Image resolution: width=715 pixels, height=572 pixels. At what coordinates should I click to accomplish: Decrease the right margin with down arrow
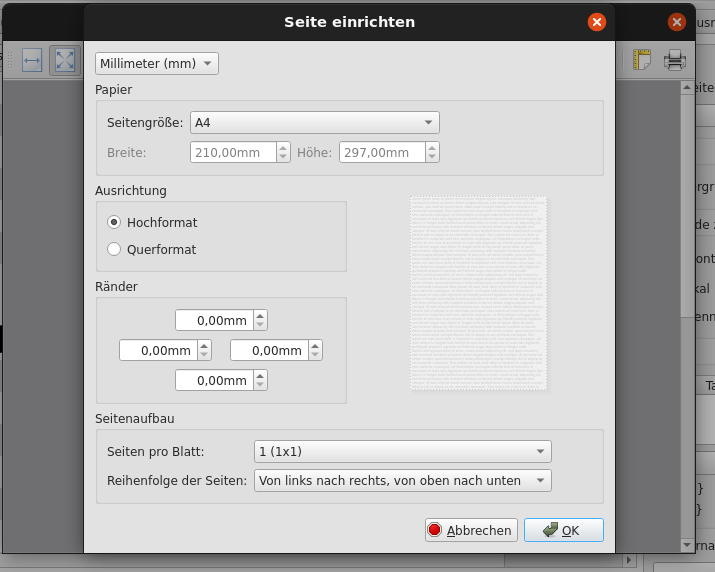pos(315,355)
